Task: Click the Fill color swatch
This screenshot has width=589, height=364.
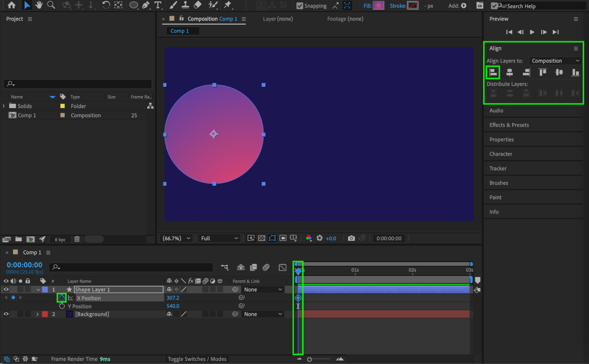Action: click(x=378, y=6)
